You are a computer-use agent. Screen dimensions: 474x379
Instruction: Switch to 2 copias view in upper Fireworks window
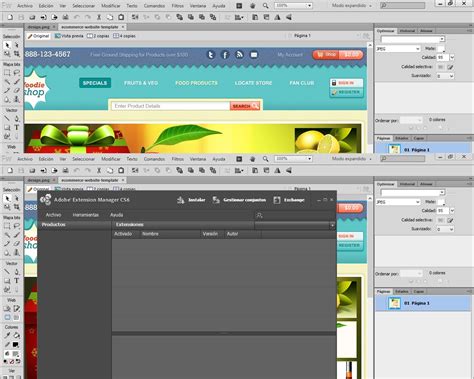click(x=98, y=36)
